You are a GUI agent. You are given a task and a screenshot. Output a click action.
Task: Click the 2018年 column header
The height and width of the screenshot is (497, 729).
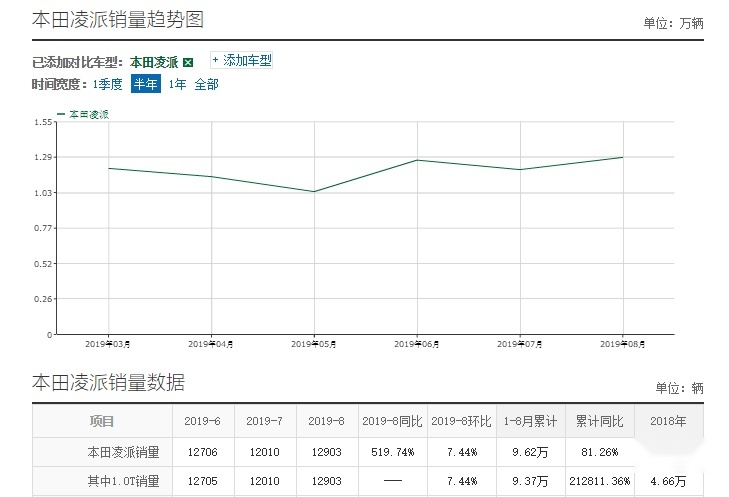pos(668,421)
